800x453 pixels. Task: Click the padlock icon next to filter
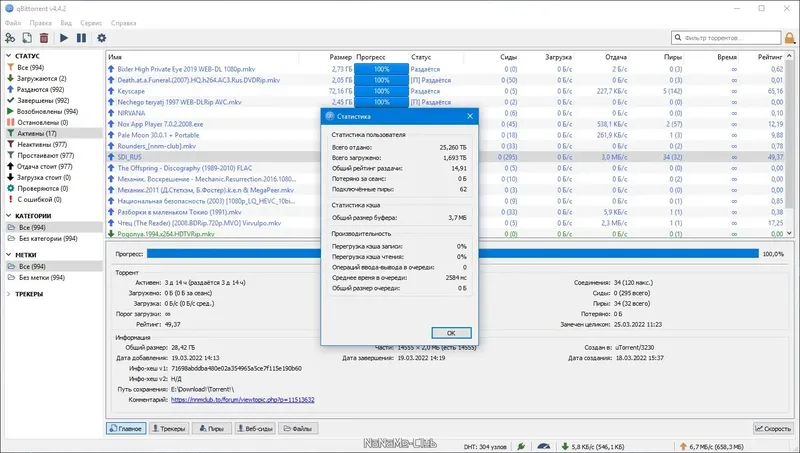coord(790,38)
